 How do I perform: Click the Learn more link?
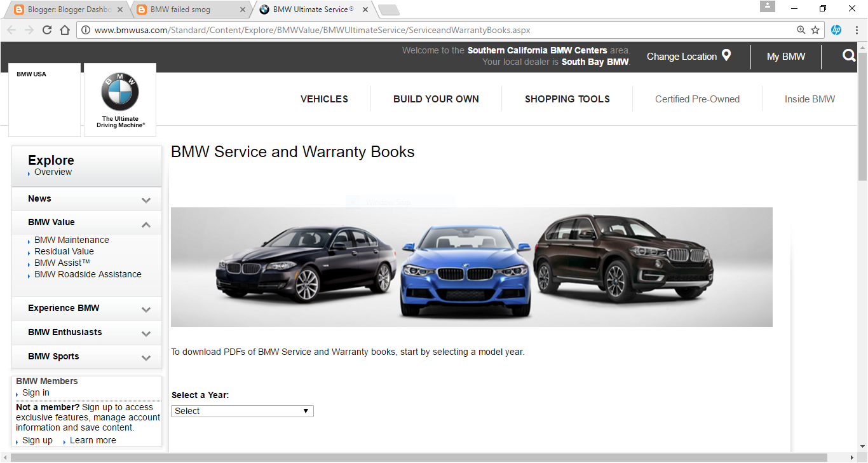[93, 440]
